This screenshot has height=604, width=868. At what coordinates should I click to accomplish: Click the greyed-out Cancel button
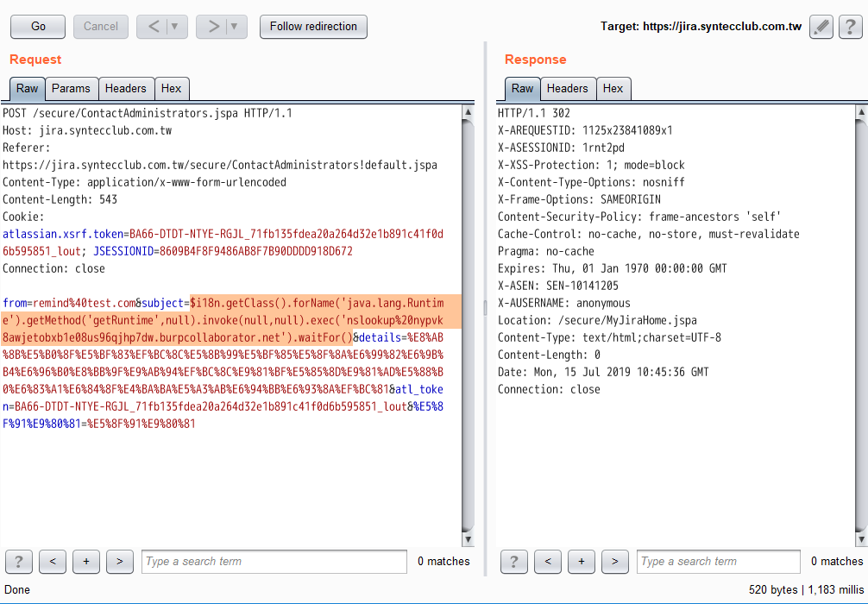pyautogui.click(x=101, y=27)
